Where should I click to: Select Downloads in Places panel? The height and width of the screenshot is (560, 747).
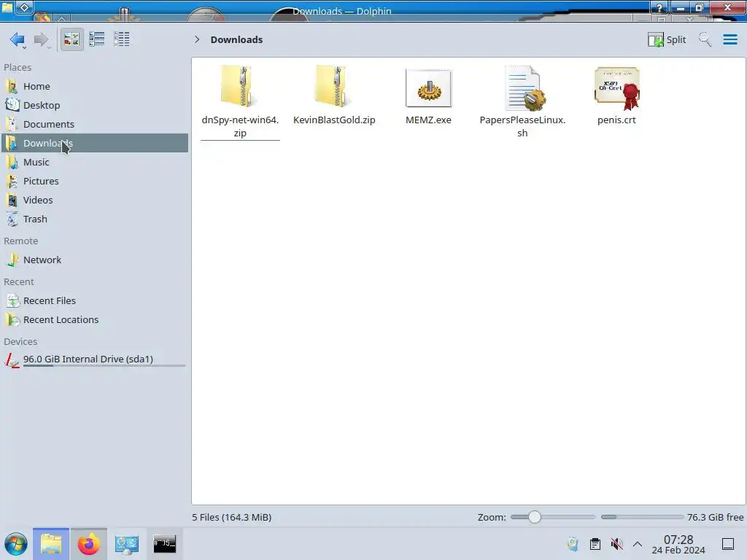[x=95, y=143]
